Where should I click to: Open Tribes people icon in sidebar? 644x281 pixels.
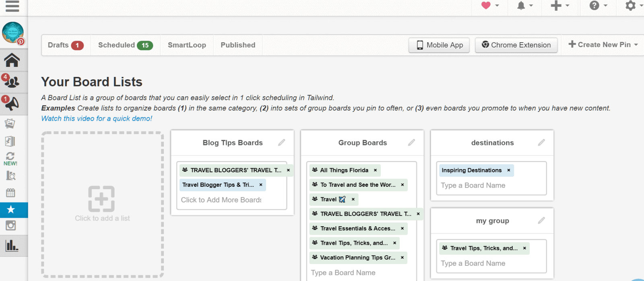click(12, 82)
